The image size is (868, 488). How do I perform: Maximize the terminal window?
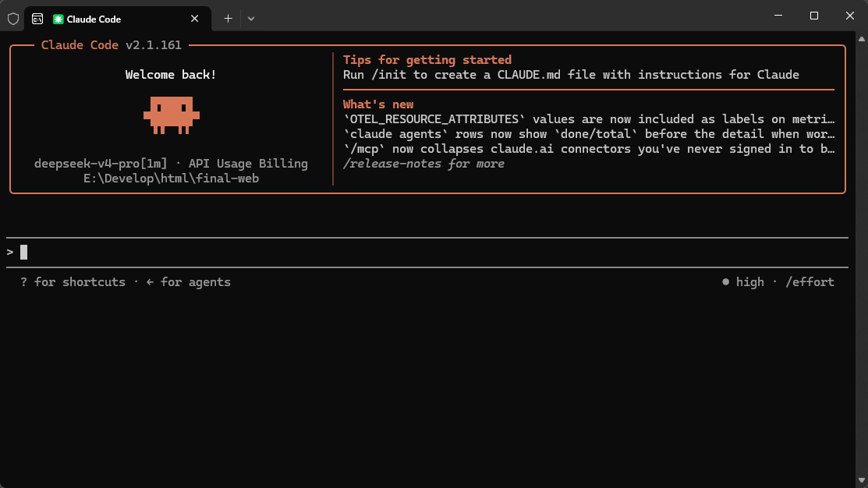[813, 16]
